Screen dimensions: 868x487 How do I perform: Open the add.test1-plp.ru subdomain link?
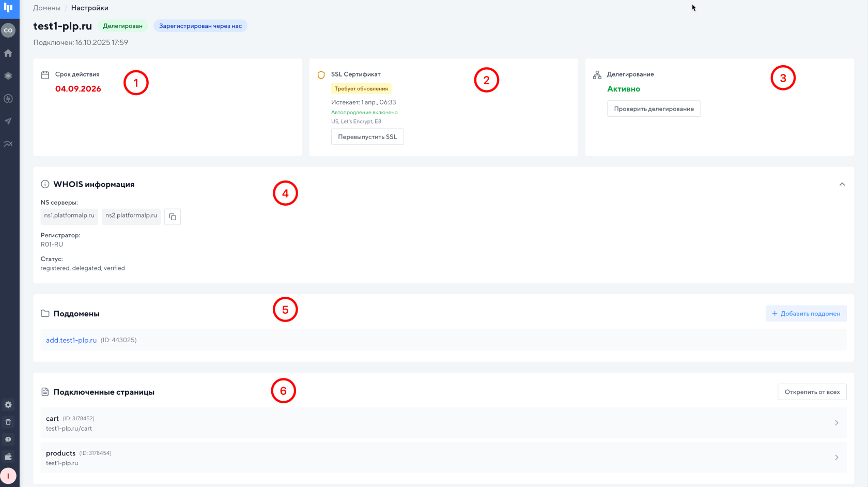pos(71,340)
